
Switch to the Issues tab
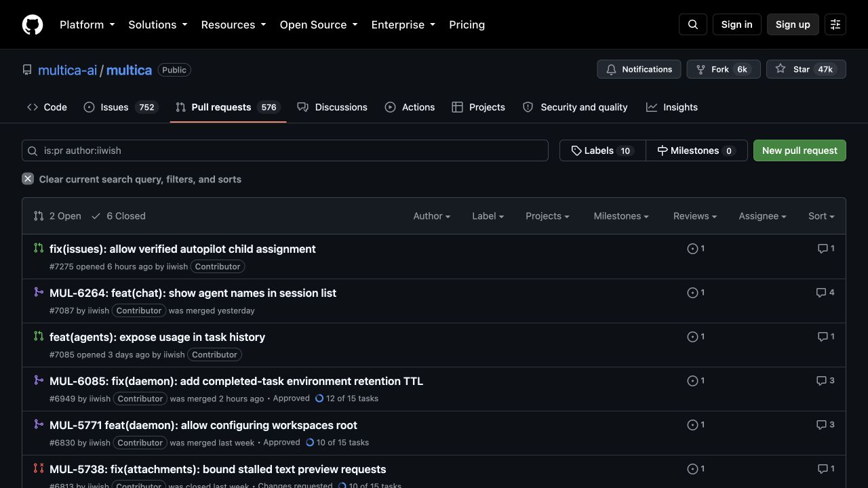121,107
